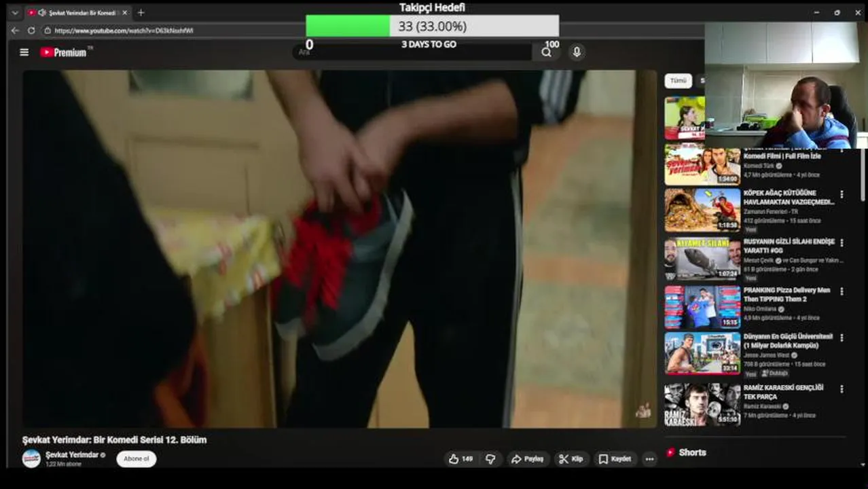Open the YouTube hamburger guide menu
Image resolution: width=868 pixels, height=489 pixels.
24,52
